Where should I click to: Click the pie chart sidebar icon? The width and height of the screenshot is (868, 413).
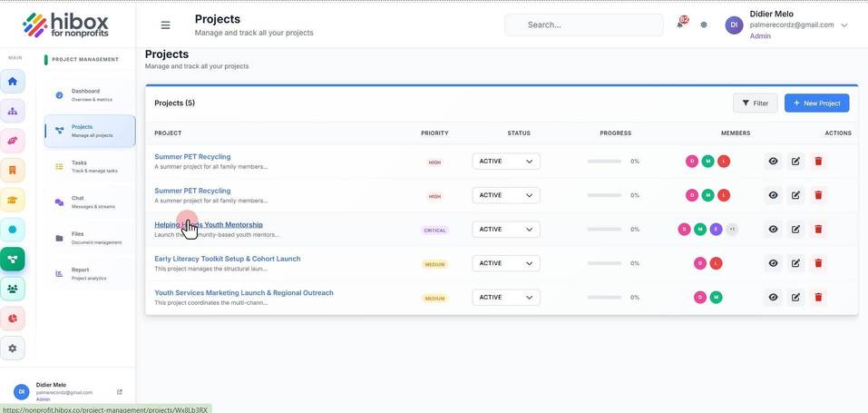[12, 319]
